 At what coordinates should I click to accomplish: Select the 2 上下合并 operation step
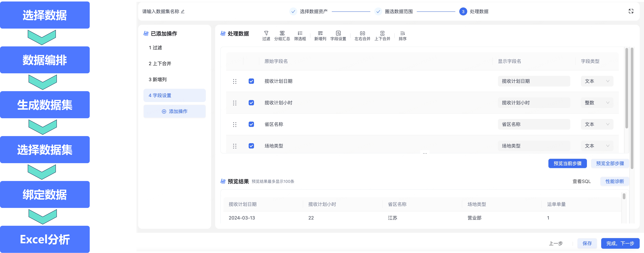tap(160, 64)
